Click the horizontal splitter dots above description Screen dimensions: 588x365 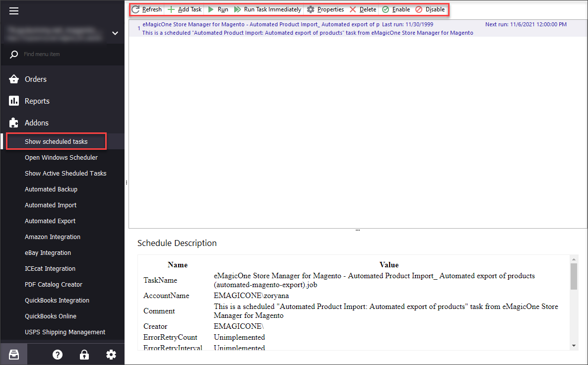tap(358, 230)
